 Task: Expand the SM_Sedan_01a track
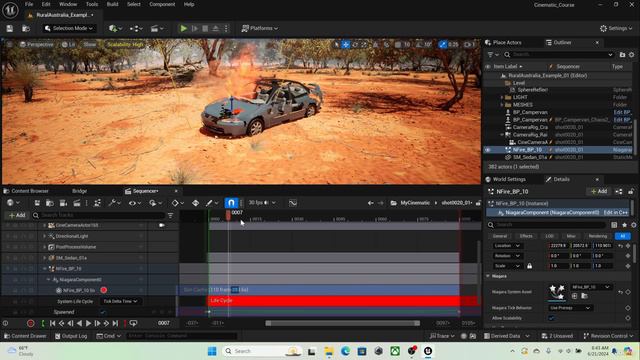[x=44, y=258]
